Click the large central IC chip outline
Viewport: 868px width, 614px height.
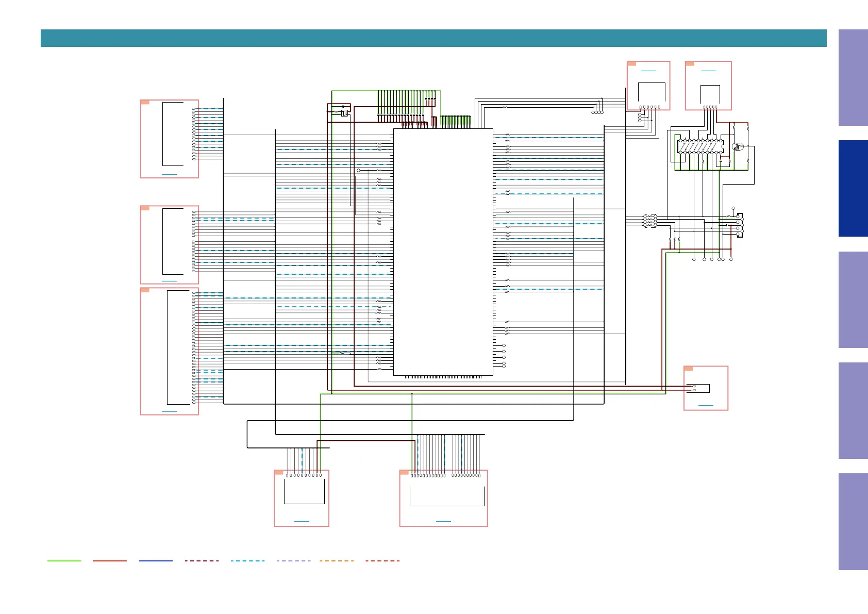click(443, 252)
